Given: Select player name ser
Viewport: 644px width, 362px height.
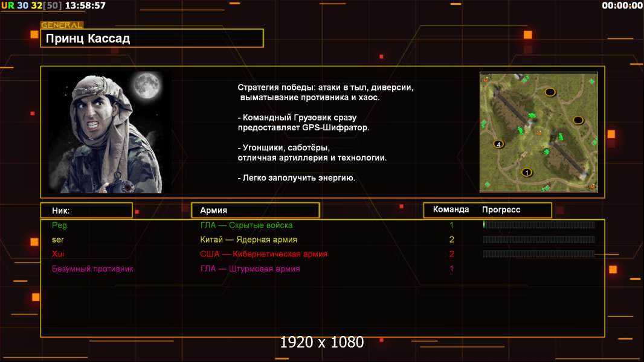Looking at the screenshot, I should tap(58, 240).
